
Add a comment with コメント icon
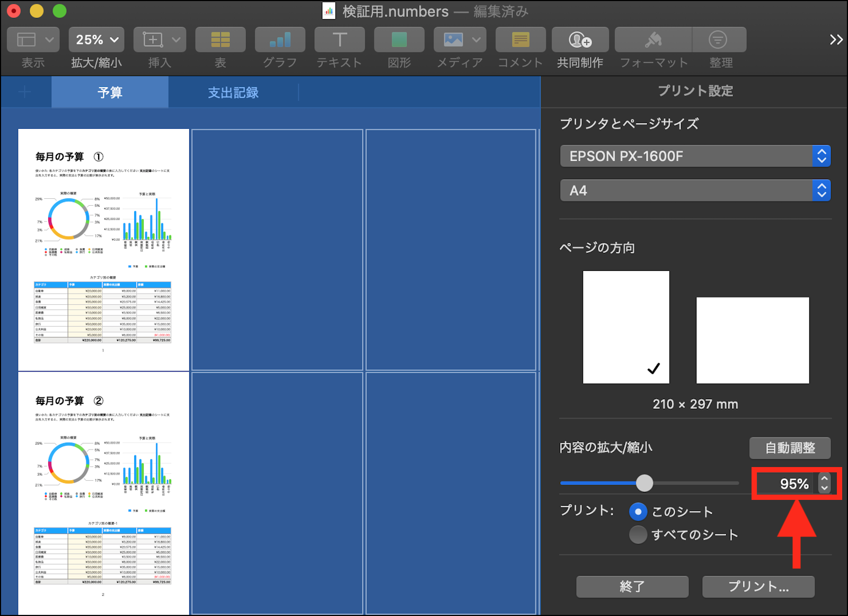pyautogui.click(x=520, y=40)
